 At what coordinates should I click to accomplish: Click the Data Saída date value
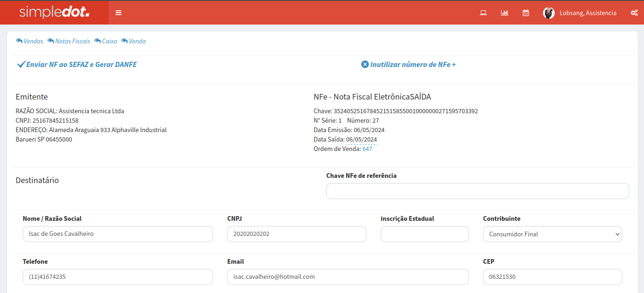click(x=361, y=140)
